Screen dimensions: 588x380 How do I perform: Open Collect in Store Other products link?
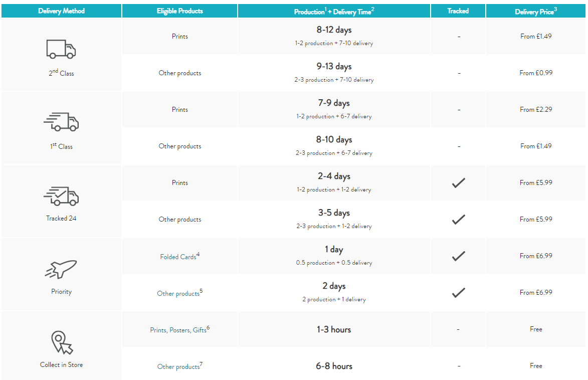(x=178, y=366)
